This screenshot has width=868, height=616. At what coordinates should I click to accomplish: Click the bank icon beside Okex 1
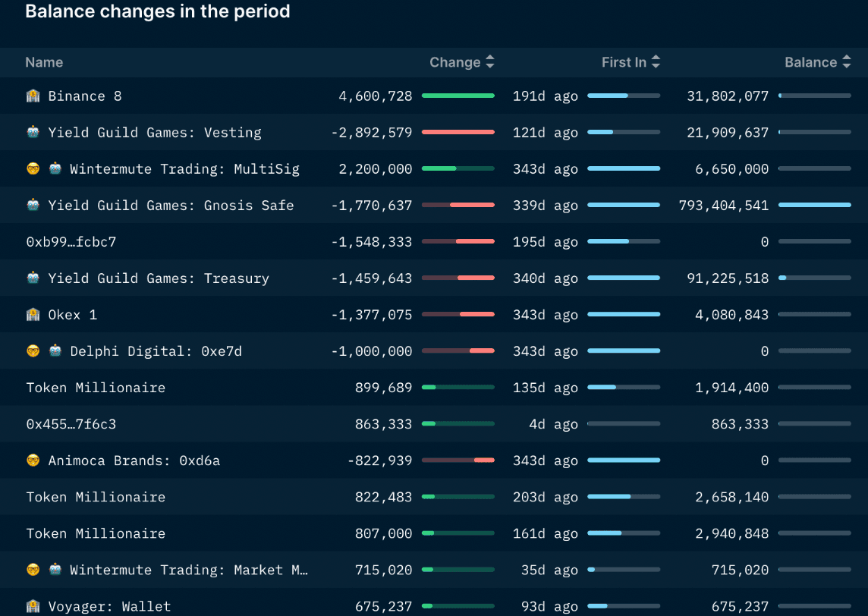pos(33,315)
